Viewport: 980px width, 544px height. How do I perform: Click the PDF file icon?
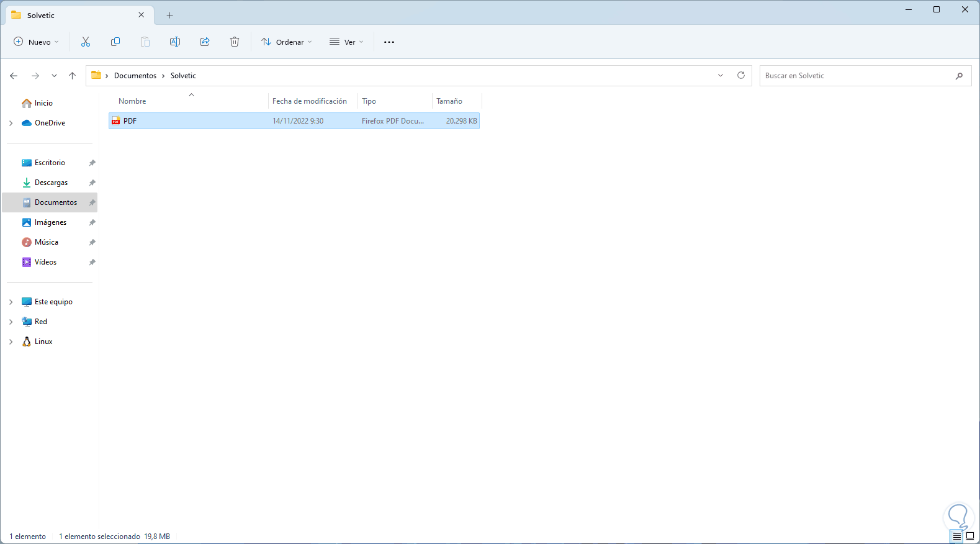click(115, 121)
